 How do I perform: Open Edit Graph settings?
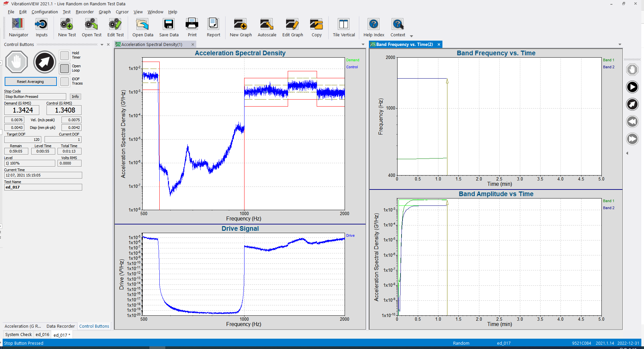[x=292, y=27]
